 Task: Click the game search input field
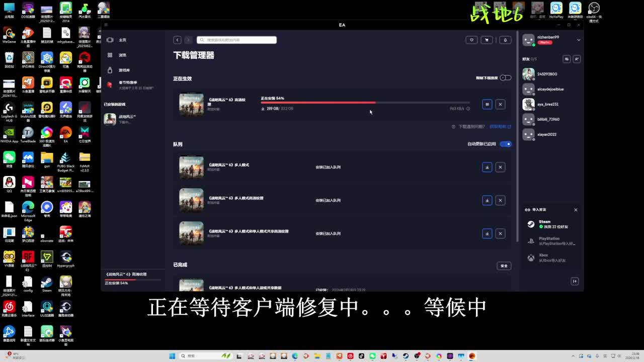coord(236,40)
